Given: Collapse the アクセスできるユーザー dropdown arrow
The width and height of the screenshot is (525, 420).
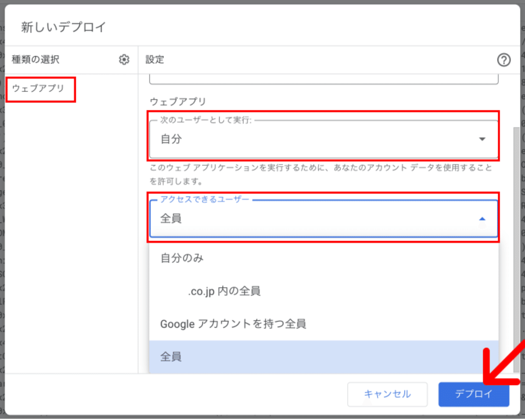Looking at the screenshot, I should [482, 219].
